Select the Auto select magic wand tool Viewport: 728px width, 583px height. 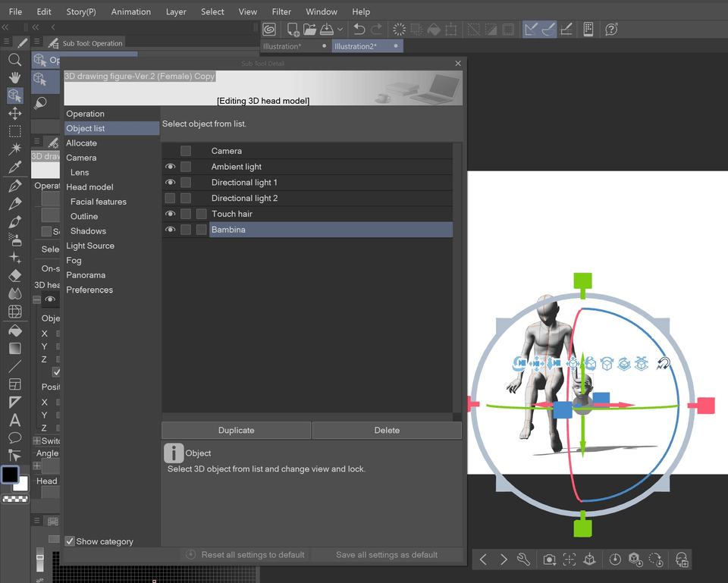[x=14, y=149]
